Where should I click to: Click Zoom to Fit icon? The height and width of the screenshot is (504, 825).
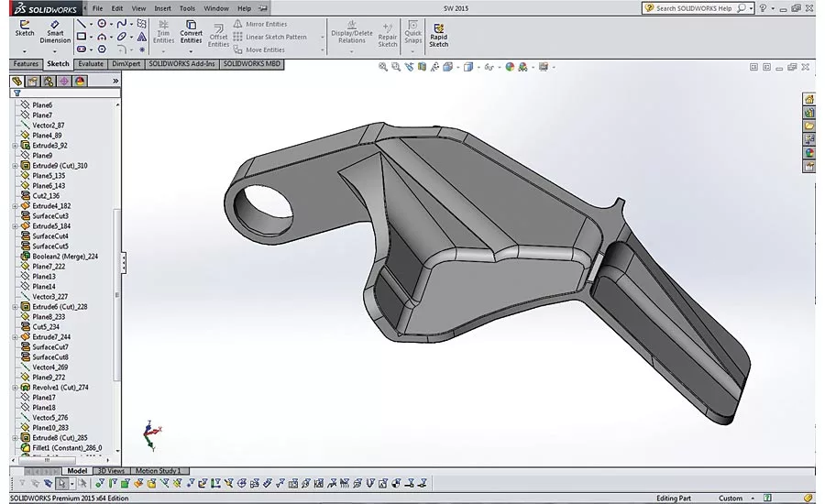[x=382, y=67]
